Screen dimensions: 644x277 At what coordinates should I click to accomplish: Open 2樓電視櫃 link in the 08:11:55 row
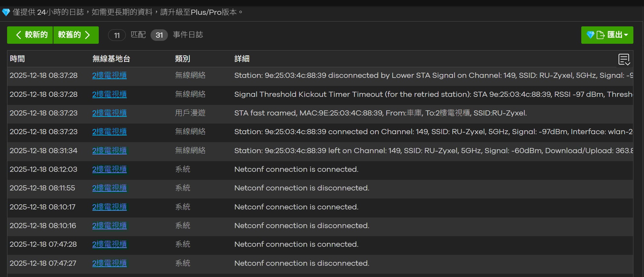[x=109, y=188]
